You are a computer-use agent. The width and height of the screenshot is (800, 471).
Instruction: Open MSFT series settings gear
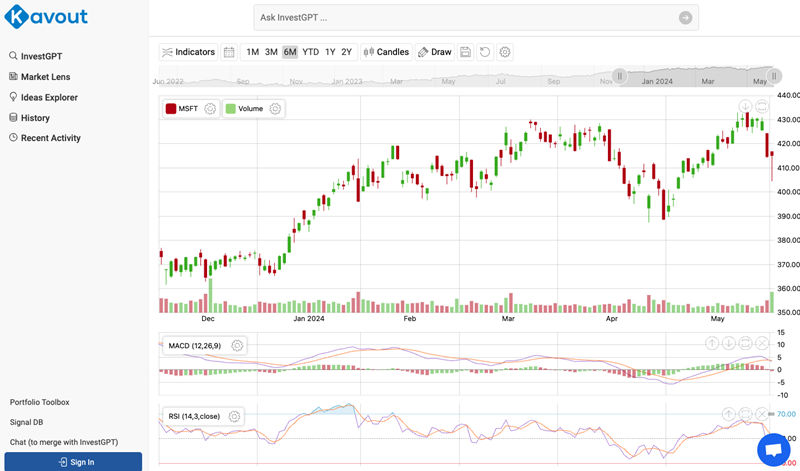[x=210, y=108]
